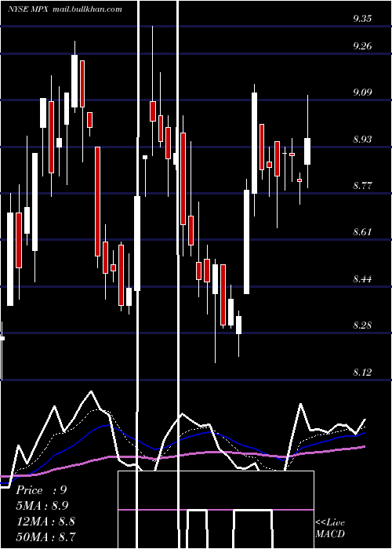This screenshot has height=549, width=392.
Task: Click the 8.28 price axis label
Action: [362, 325]
